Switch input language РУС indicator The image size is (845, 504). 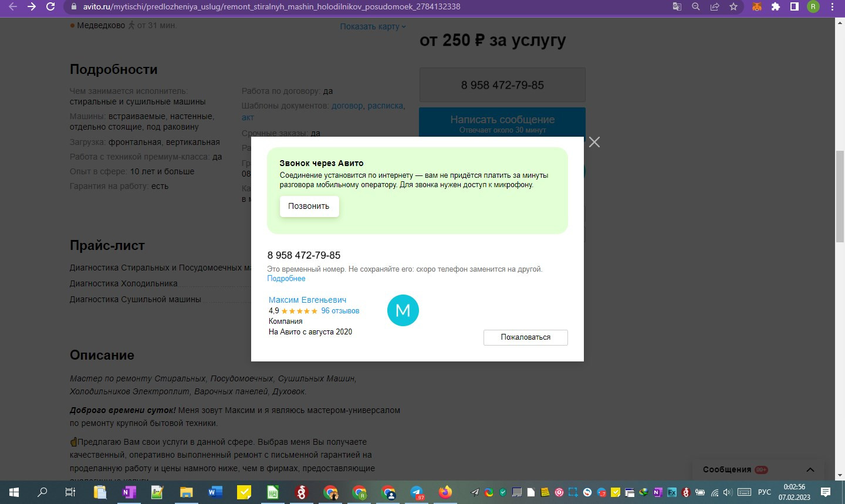click(765, 492)
